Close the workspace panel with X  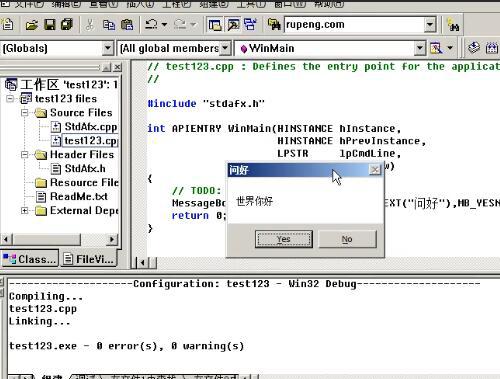click(117, 68)
